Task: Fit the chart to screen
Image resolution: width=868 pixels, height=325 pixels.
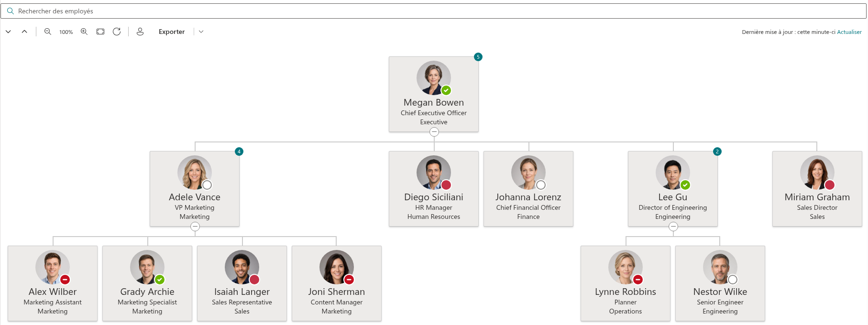Action: click(100, 32)
